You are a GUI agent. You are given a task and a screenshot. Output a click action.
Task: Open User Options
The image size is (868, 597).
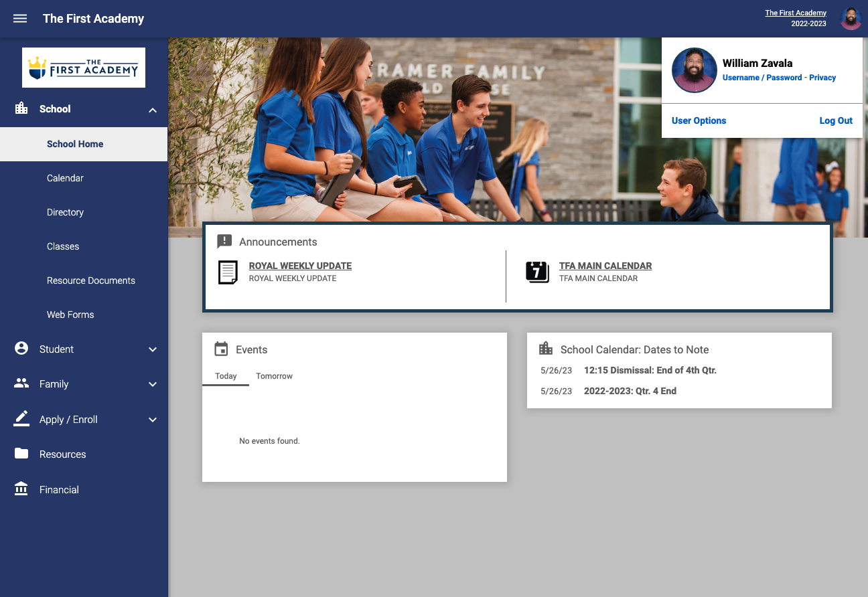pos(699,120)
